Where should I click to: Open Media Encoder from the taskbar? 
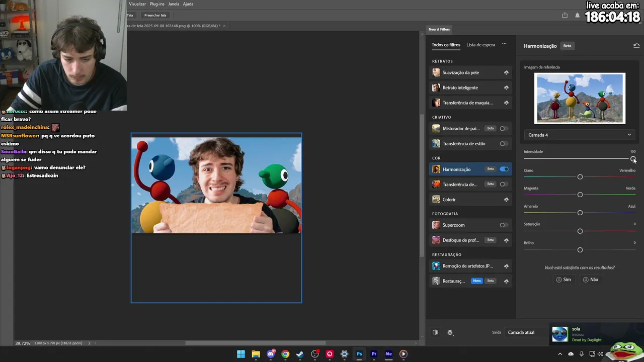(388, 354)
